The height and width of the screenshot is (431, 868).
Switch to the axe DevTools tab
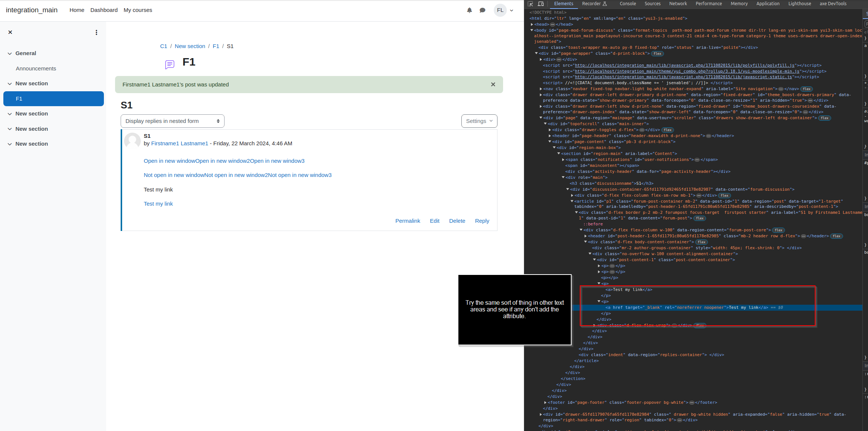click(833, 4)
